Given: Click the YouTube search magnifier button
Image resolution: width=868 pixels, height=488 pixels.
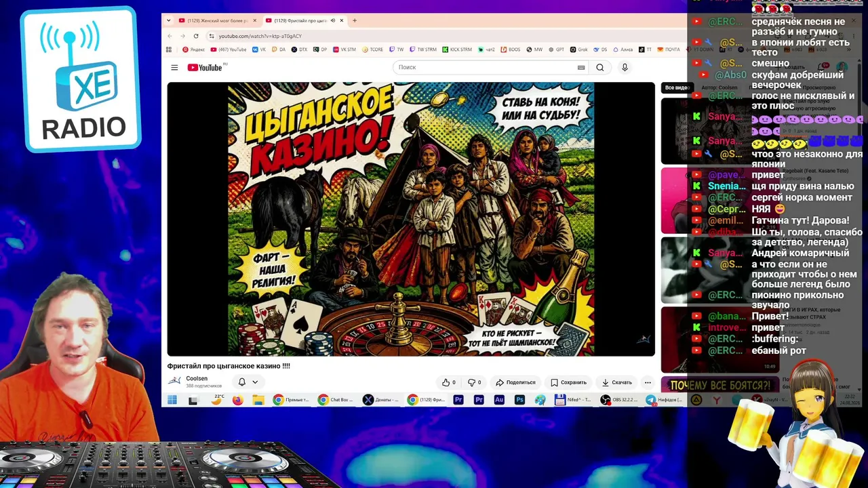Looking at the screenshot, I should [x=600, y=67].
